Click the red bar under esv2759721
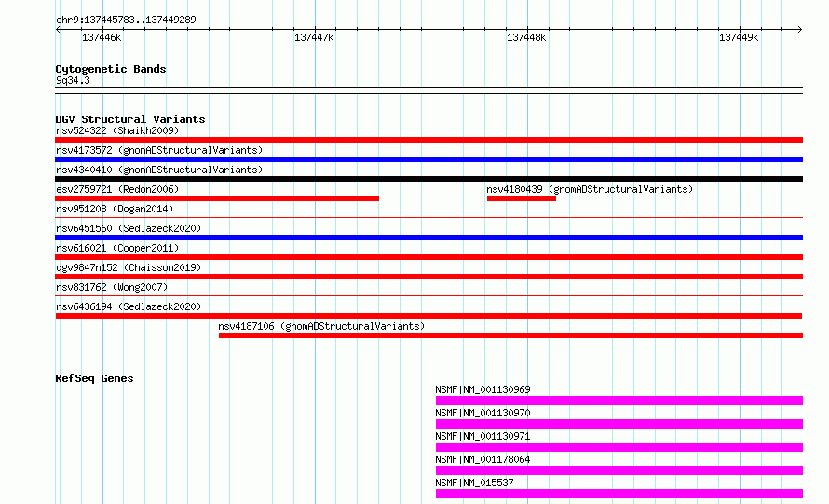829x504 pixels. [217, 198]
